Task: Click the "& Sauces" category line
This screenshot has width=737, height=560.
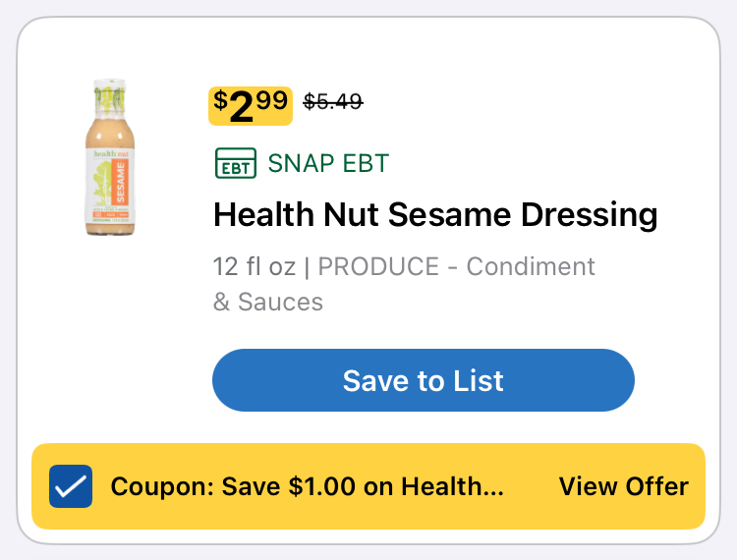Action: (268, 302)
